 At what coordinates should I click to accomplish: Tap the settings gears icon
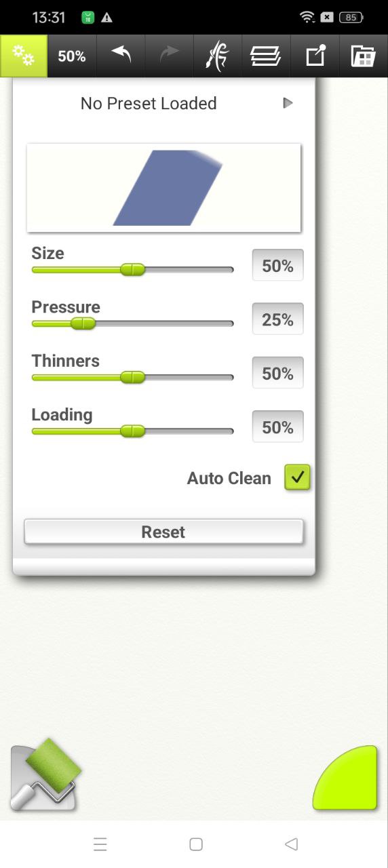[24, 56]
